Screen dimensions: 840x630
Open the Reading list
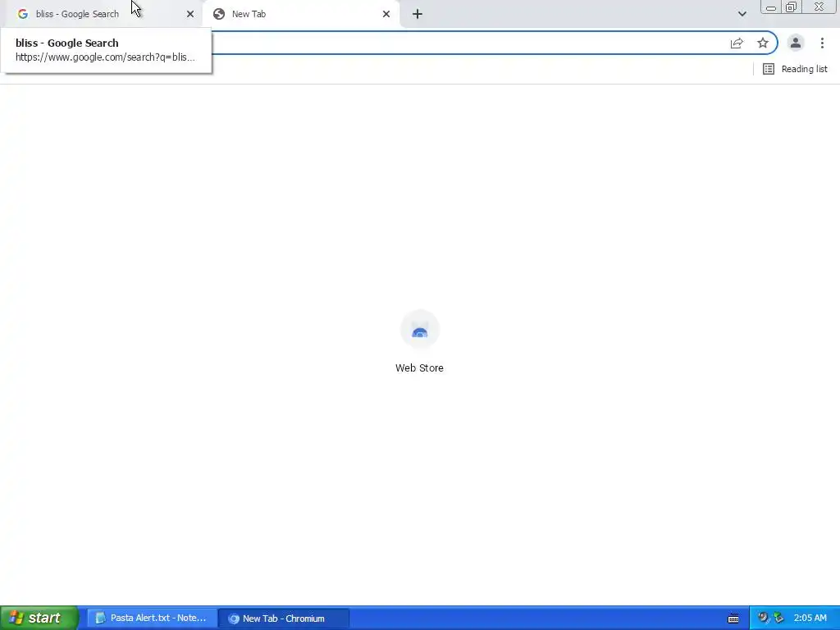795,69
